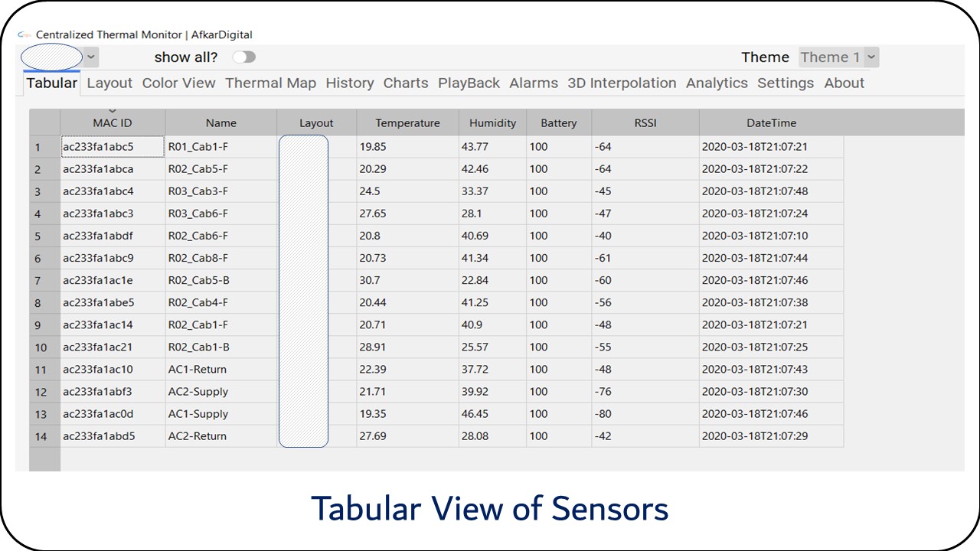
Task: Click the name cell AC2-Supply
Action: tap(220, 392)
